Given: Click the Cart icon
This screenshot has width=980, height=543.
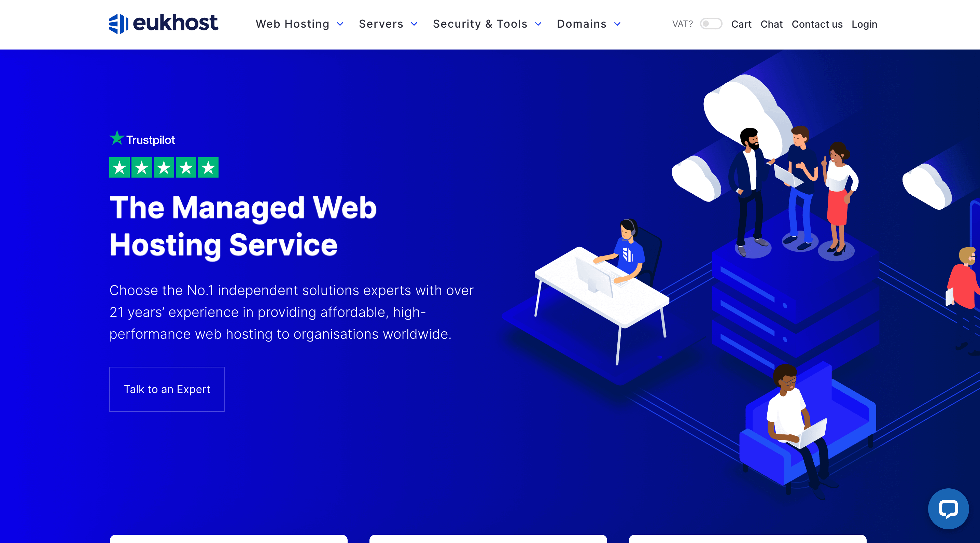Looking at the screenshot, I should (x=741, y=24).
